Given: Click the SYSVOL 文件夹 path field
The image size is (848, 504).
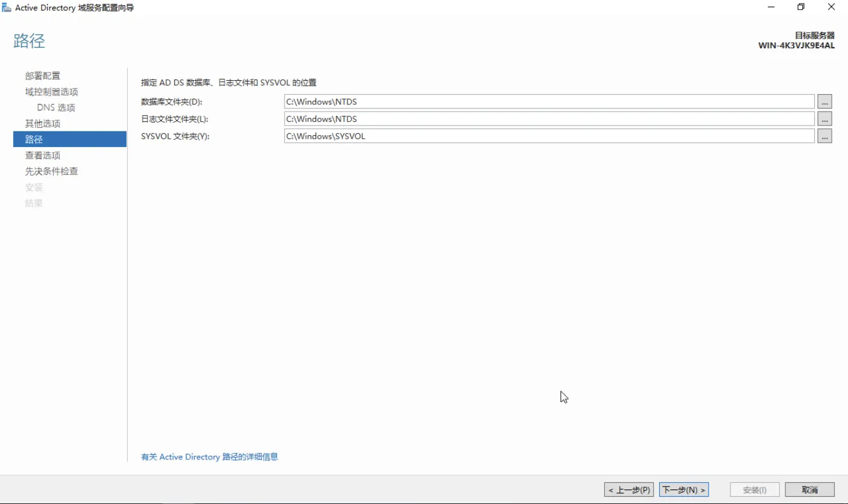Looking at the screenshot, I should (x=549, y=136).
